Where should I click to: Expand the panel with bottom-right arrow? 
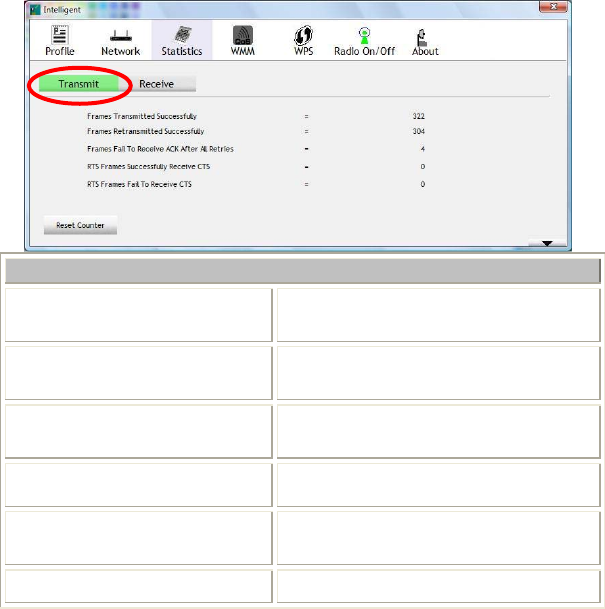547,243
